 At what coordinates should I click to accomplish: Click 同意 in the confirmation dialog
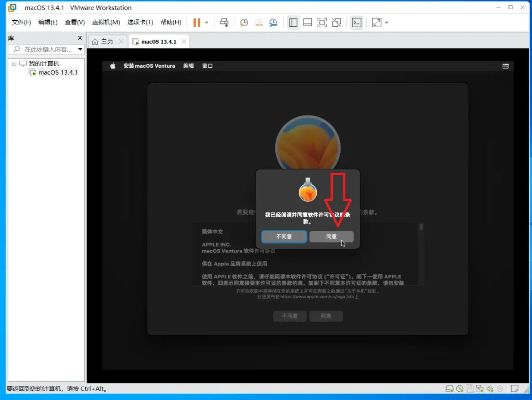click(x=331, y=236)
